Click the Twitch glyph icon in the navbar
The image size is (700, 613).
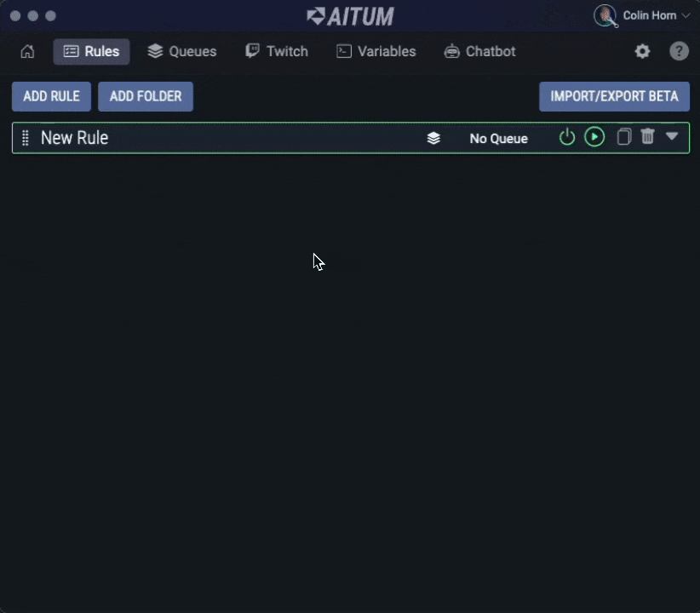[252, 51]
